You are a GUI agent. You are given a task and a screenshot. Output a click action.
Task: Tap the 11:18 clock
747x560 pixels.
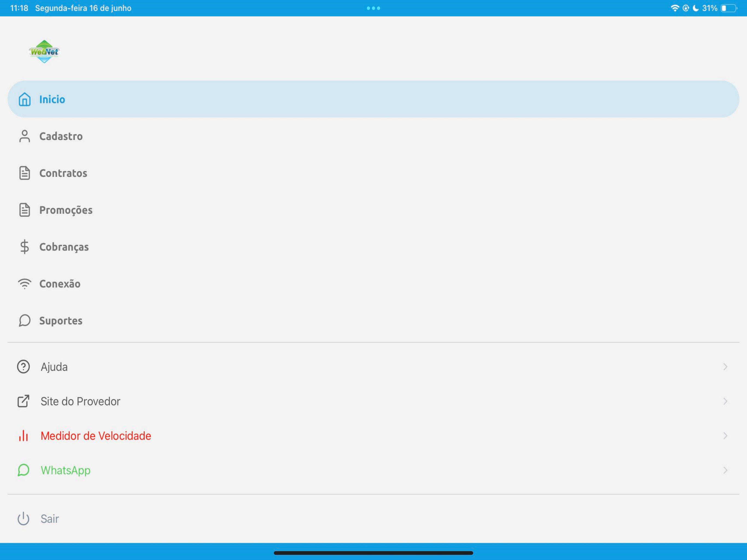(19, 8)
